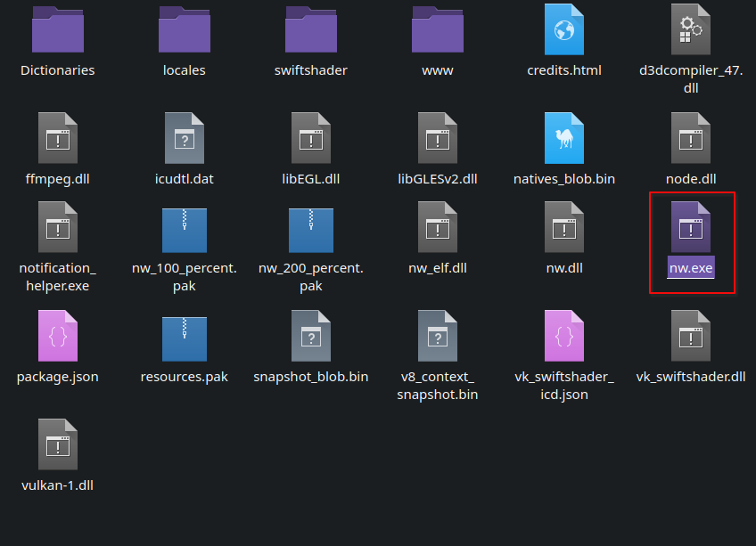756x546 pixels.
Task: Select the credits.html file icon
Action: (x=564, y=29)
